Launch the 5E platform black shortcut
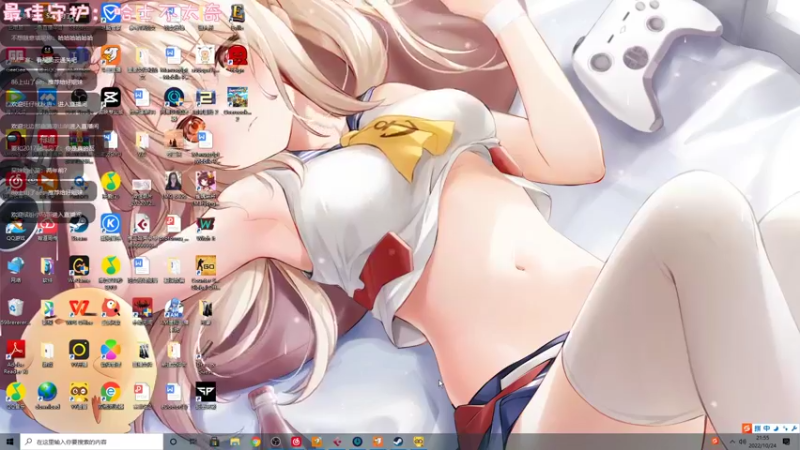Viewport: 800px width, 450px height. tap(205, 392)
